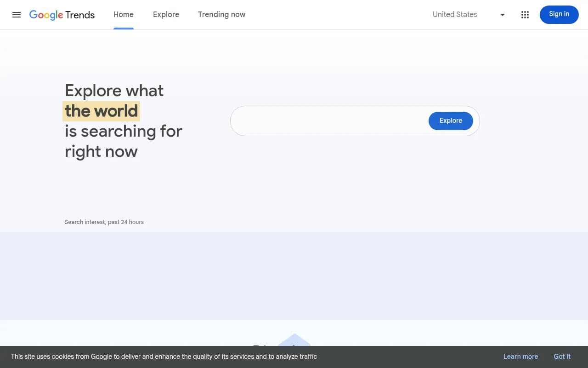Sign in to Google Trends
This screenshot has width=588, height=368.
559,14
